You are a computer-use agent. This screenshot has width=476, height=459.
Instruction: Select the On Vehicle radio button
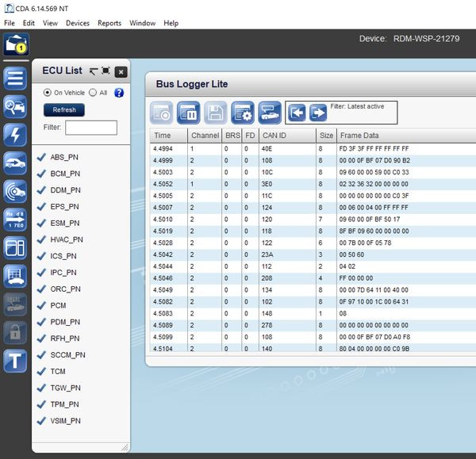[x=48, y=93]
